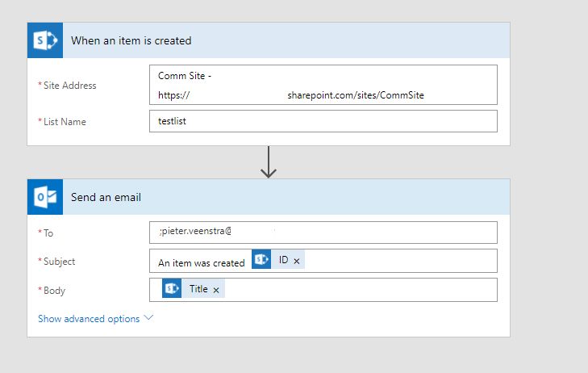588x373 pixels.
Task: Click the To label
Action: pos(48,233)
